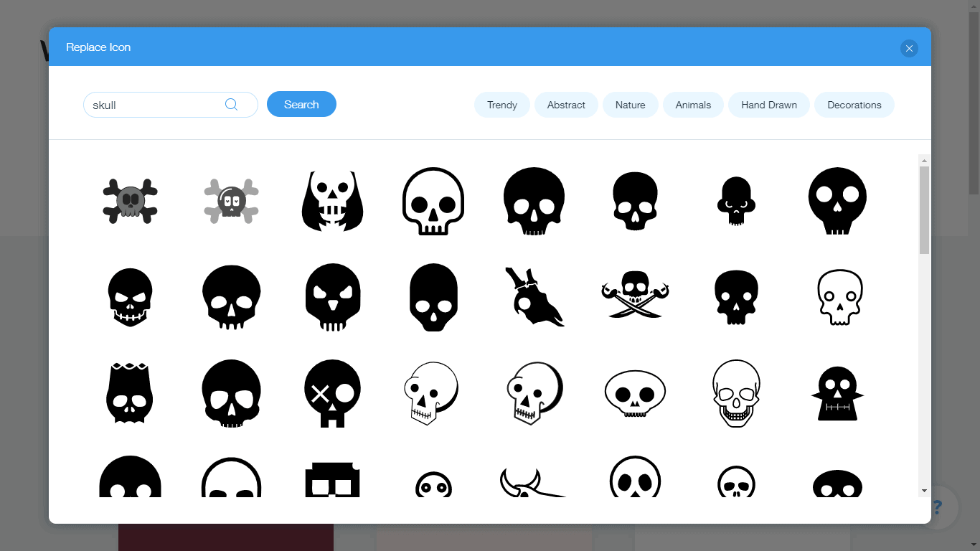Choose the skull wearing a jagged crown
980x551 pixels.
click(130, 392)
